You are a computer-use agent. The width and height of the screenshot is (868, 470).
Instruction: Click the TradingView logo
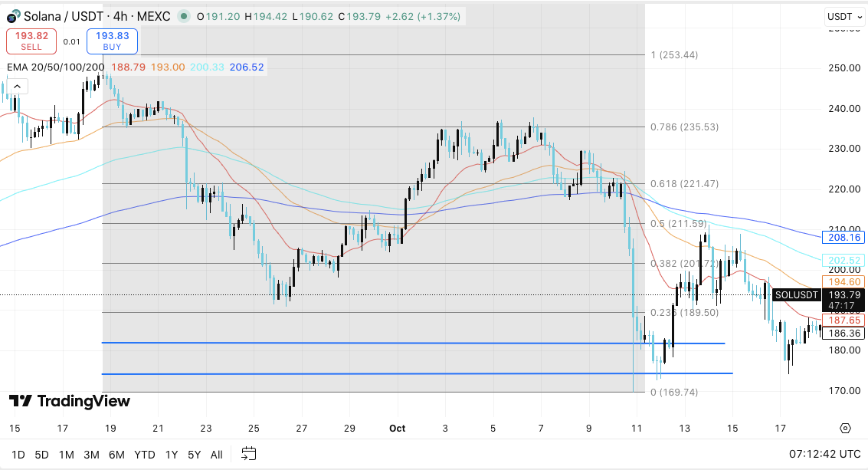[70, 401]
